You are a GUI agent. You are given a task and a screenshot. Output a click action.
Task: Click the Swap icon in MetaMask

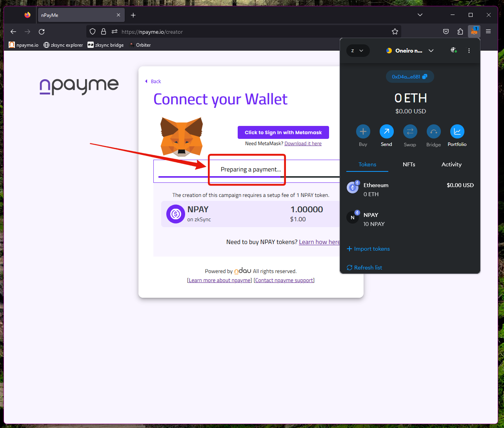point(410,131)
